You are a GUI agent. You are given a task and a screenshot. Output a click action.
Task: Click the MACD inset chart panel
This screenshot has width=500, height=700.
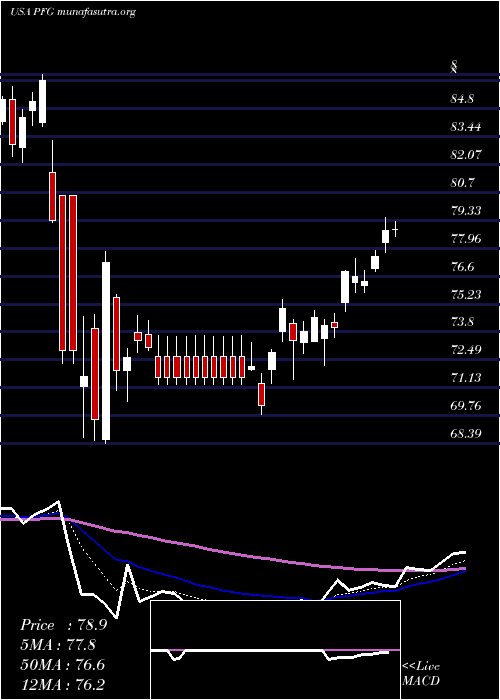pyautogui.click(x=275, y=650)
